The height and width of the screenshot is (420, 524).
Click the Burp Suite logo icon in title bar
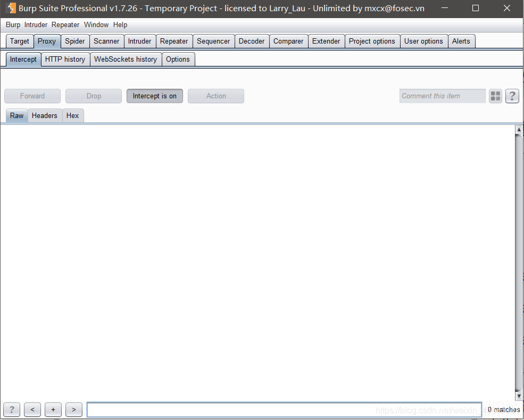tap(11, 8)
